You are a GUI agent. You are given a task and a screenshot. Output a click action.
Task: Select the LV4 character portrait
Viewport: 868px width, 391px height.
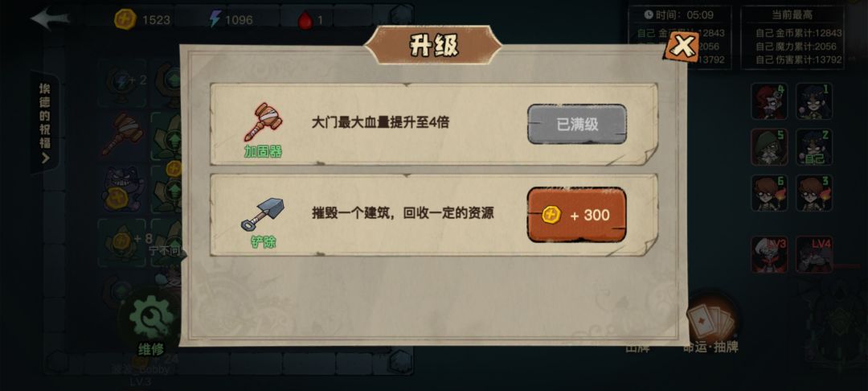click(813, 255)
